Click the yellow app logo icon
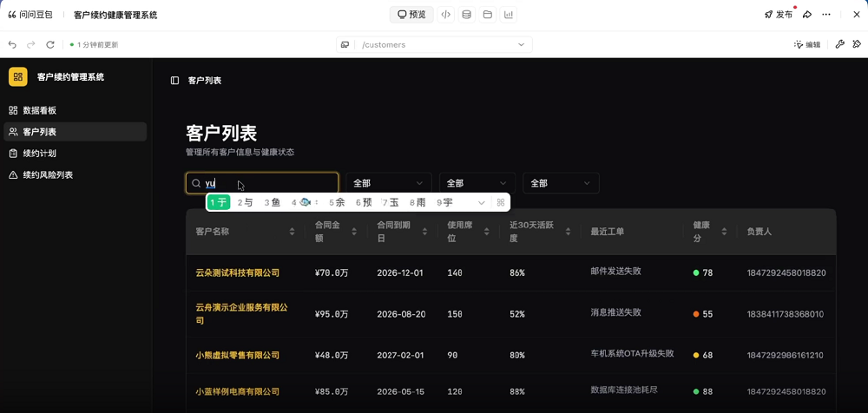The height and width of the screenshot is (413, 868). tap(17, 77)
